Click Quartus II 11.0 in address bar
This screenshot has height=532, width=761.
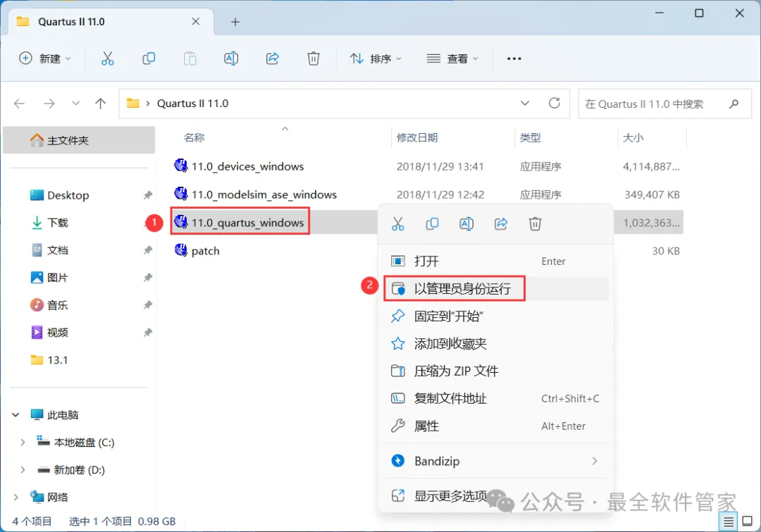tap(192, 104)
